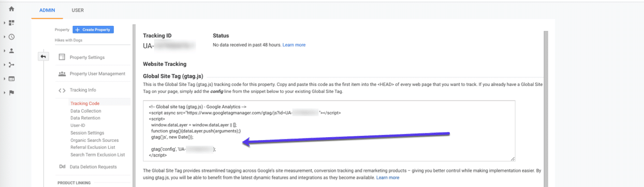The width and height of the screenshot is (644, 187).
Task: Click Learn more link next to Status
Action: [294, 45]
